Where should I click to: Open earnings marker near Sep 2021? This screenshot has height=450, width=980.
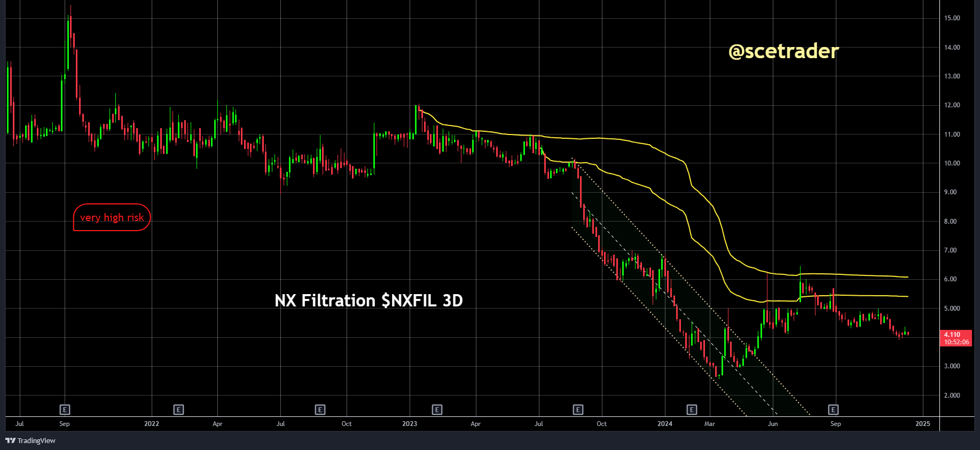point(65,410)
